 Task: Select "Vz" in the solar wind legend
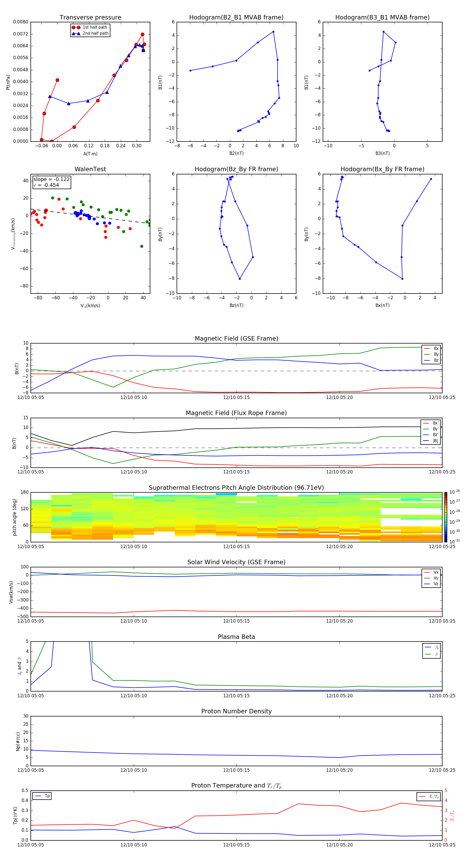(431, 584)
